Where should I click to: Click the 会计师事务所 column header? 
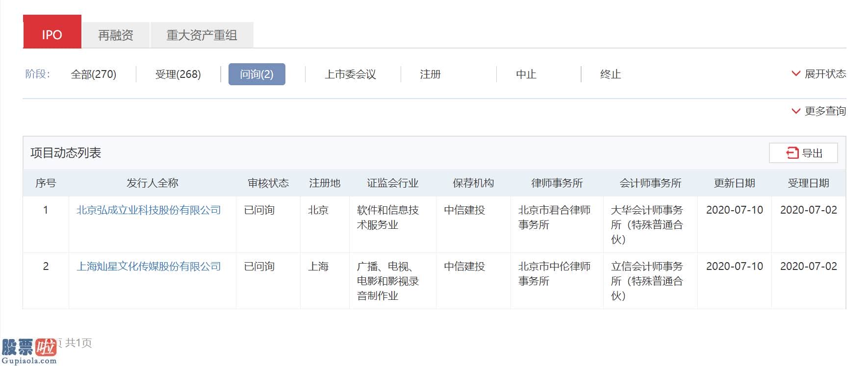tap(650, 183)
